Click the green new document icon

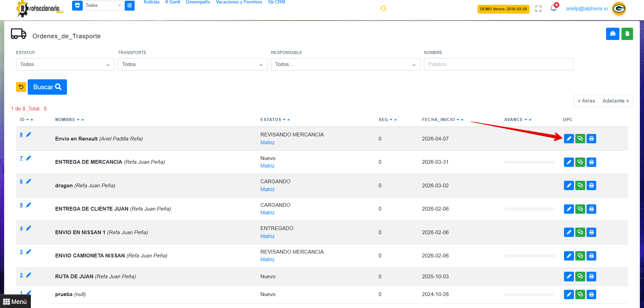tap(627, 34)
